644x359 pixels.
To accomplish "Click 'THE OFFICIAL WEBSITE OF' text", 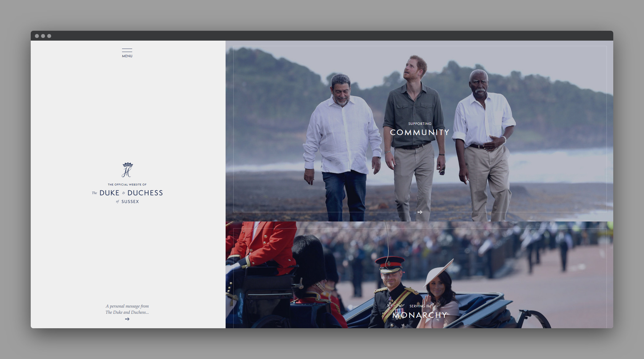I will tap(127, 185).
